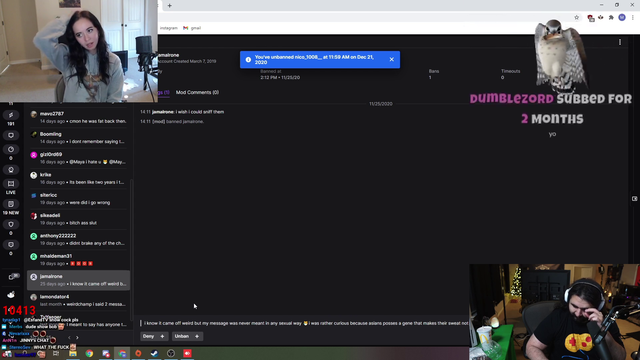Select jamalrone unban request row

[78, 280]
